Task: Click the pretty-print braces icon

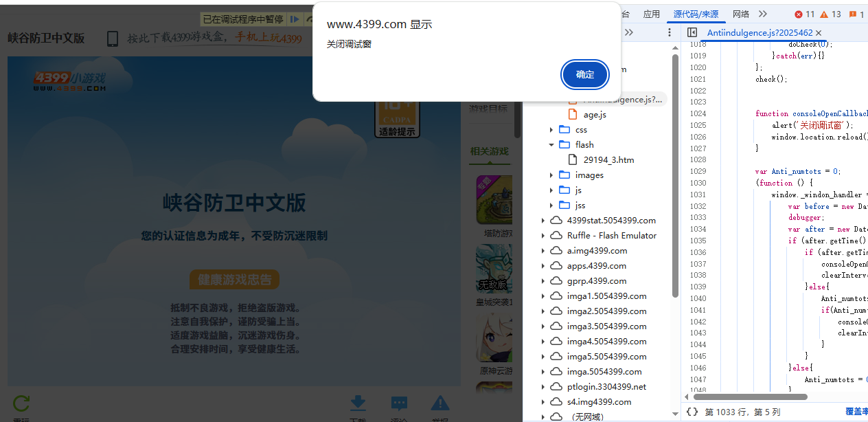Action: click(692, 412)
